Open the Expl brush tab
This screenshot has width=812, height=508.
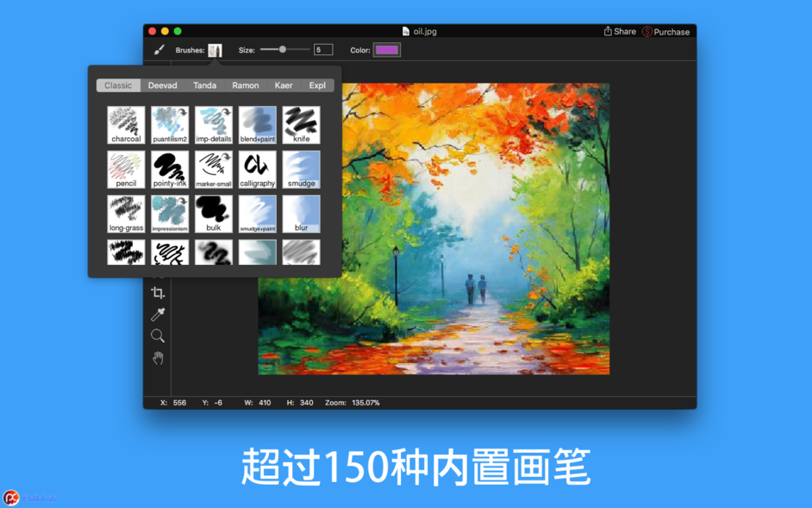click(316, 85)
